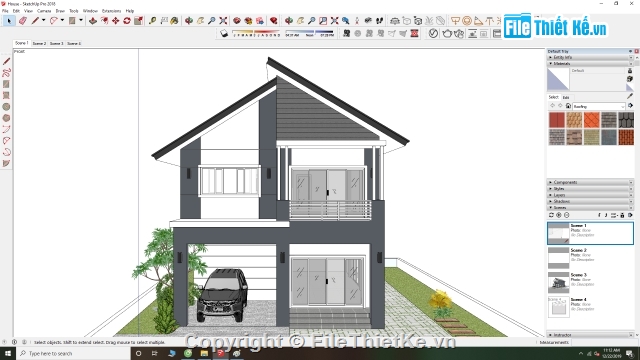The height and width of the screenshot is (360, 640).
Task: Expand the Layers panel
Action: coord(589,195)
